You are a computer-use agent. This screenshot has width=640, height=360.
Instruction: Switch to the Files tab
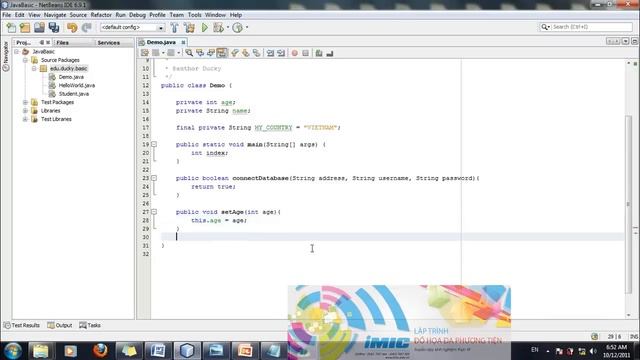coord(62,42)
